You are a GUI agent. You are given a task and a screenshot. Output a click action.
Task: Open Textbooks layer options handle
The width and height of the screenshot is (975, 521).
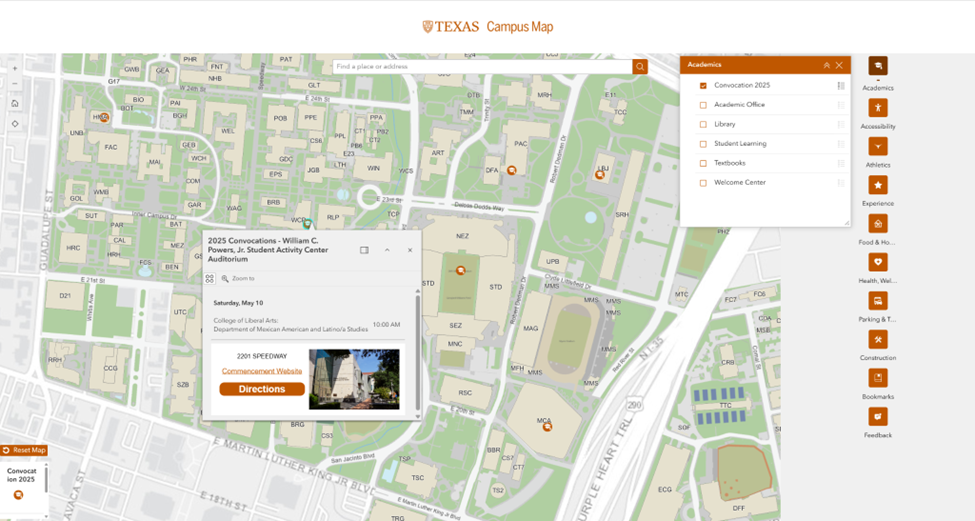point(841,164)
